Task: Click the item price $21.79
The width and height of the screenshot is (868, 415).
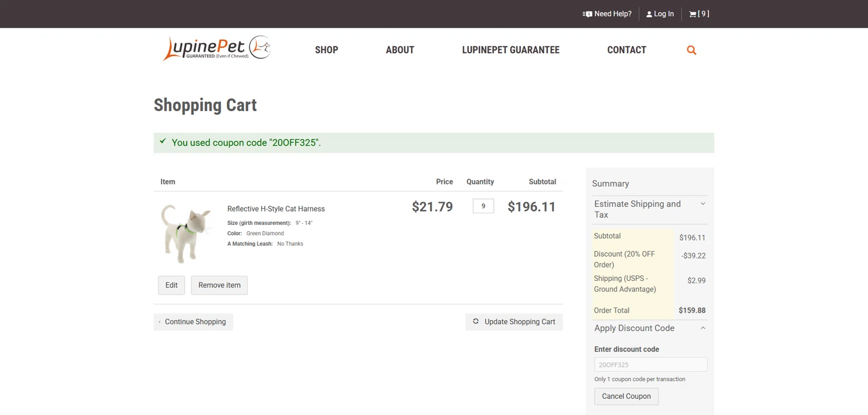Action: click(x=432, y=207)
